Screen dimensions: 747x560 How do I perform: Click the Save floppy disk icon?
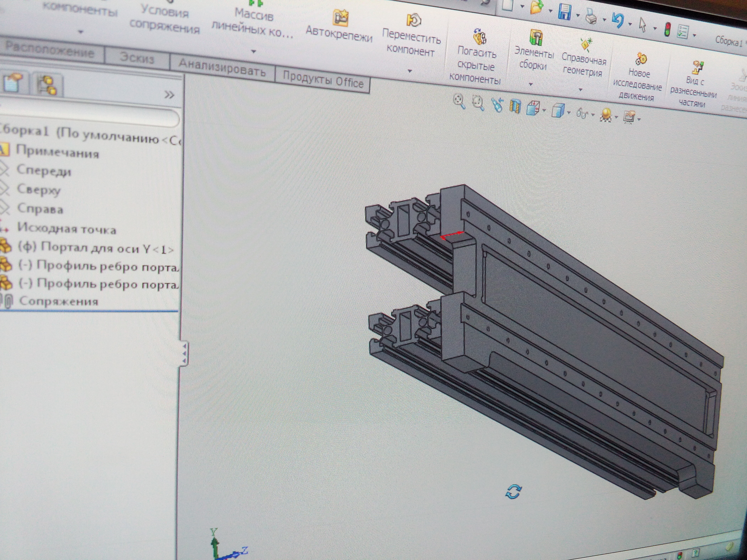pos(564,12)
